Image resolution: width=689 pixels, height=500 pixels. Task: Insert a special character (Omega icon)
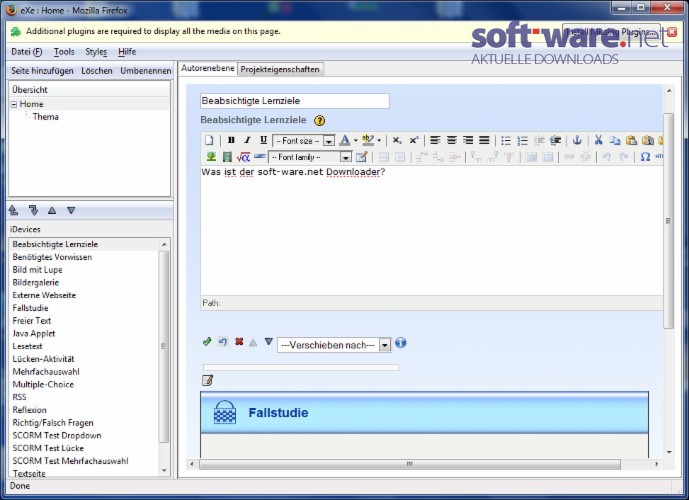pyautogui.click(x=645, y=157)
